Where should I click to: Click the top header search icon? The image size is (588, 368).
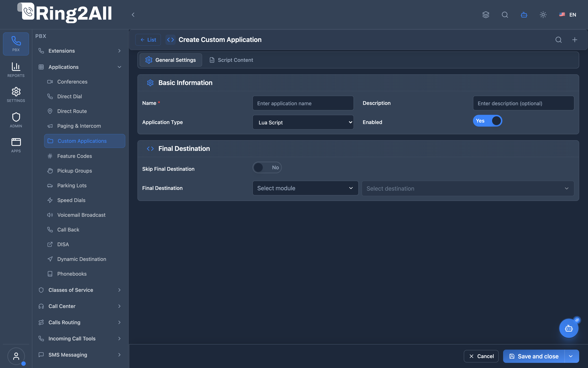coord(505,15)
